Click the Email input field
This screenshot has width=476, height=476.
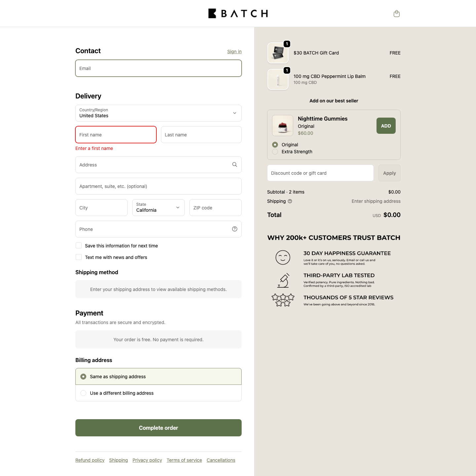(x=158, y=68)
